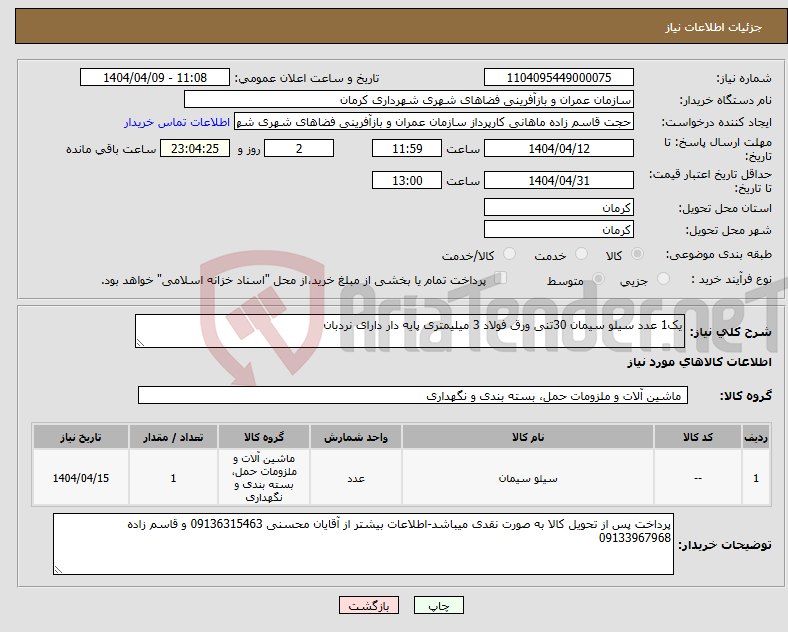This screenshot has height=632, width=788.
Task: Click the price validity date 1404/04/31
Action: (x=559, y=180)
